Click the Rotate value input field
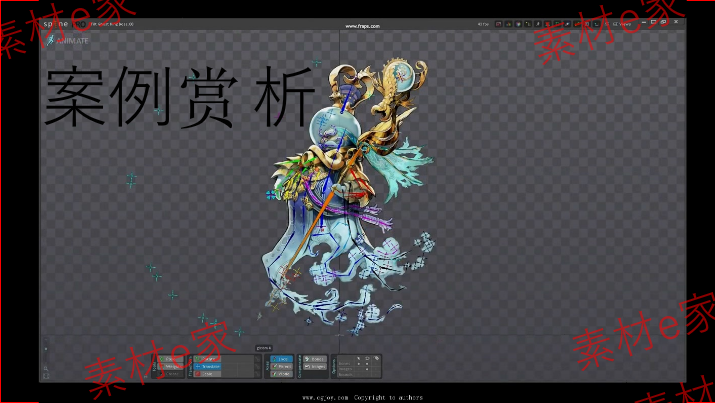Screen dimensions: 715x403 coord(238,359)
